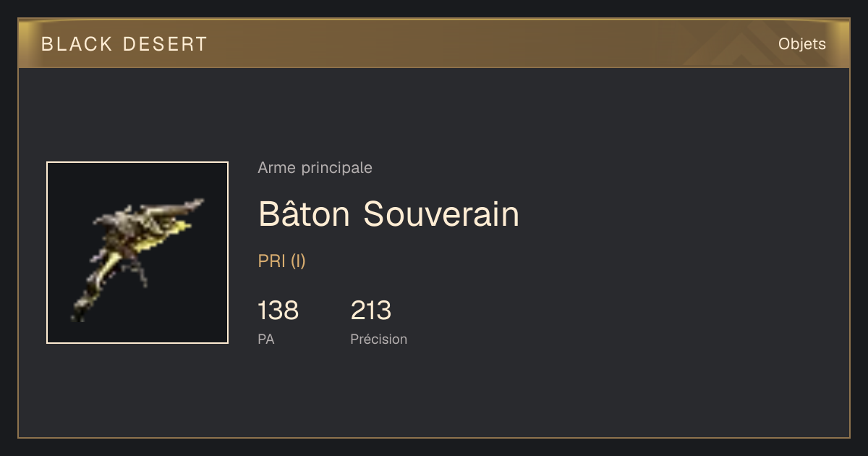Open the Objets link in the header

801,44
